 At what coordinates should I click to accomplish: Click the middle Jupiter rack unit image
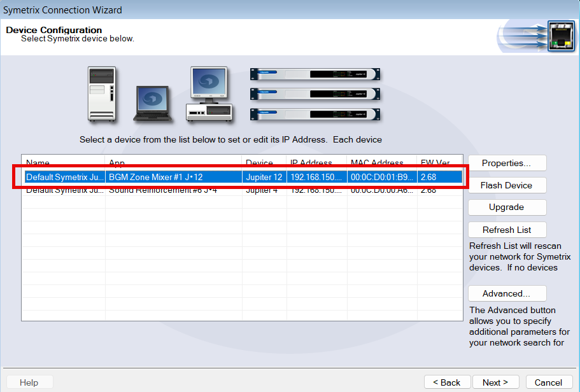pos(315,94)
